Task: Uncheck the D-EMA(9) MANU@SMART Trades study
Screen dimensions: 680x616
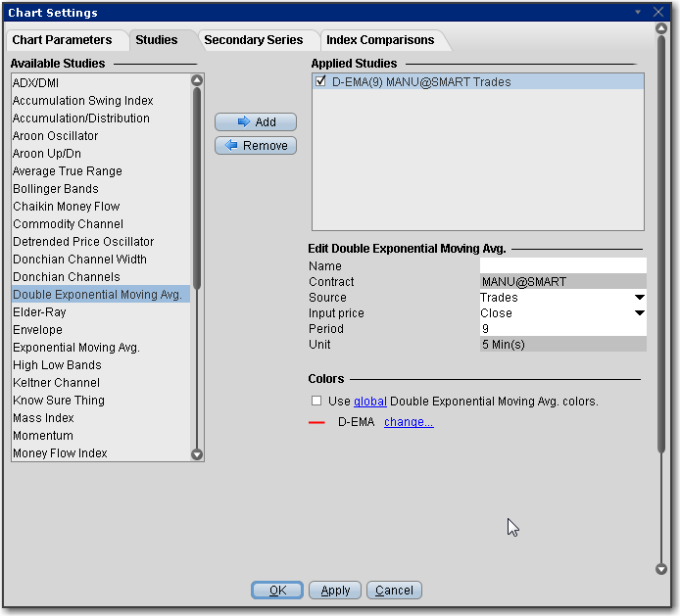Action: click(x=321, y=82)
